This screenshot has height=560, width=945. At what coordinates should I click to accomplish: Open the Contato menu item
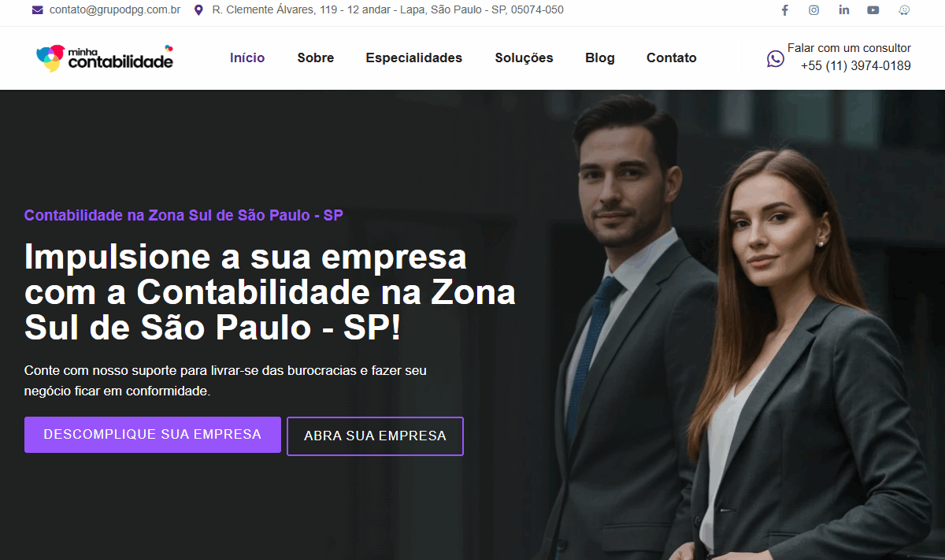(672, 57)
